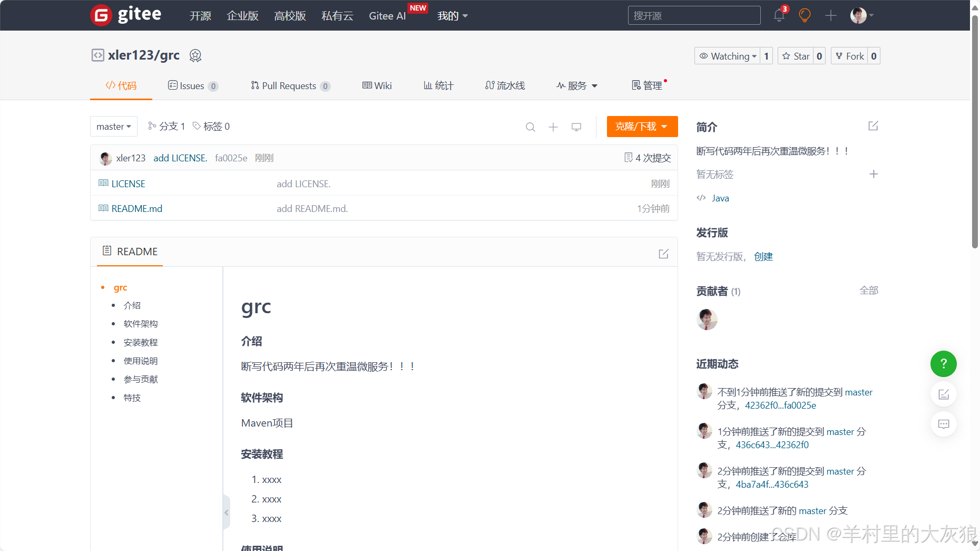Screen dimensions: 980x551
Task: Expand the 服务 menu
Action: point(577,85)
